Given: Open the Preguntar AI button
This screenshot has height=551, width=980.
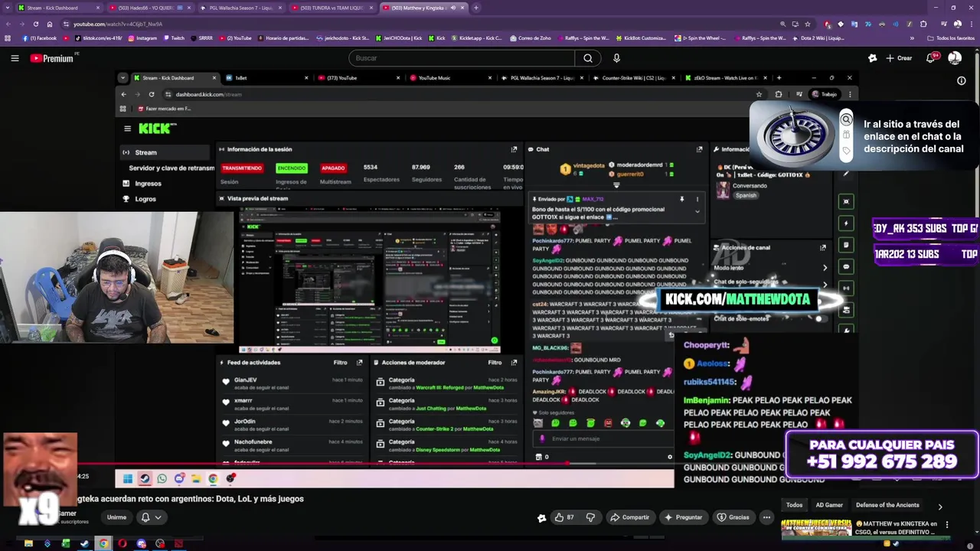Looking at the screenshot, I should coord(683,517).
